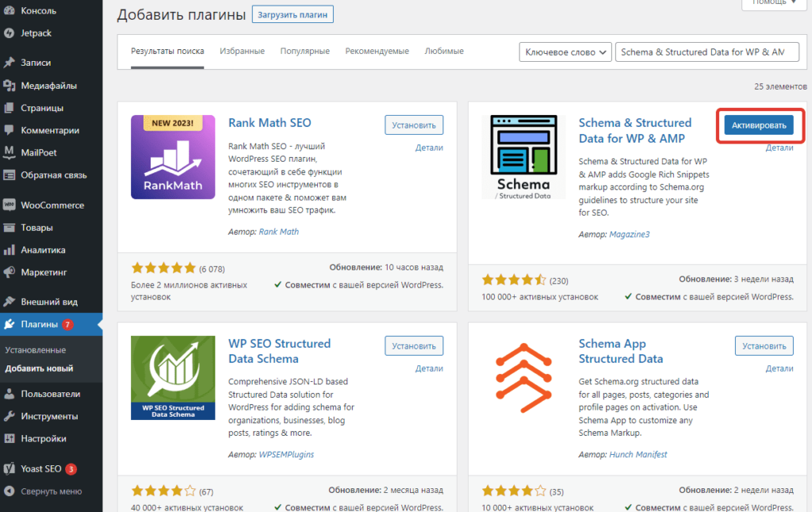Click the Yoast SEO logo icon
The width and height of the screenshot is (812, 512).
(x=9, y=469)
